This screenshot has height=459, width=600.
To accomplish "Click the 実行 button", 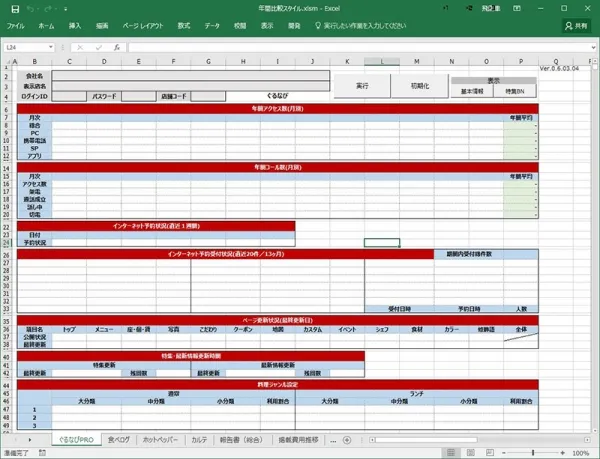I will tap(362, 86).
